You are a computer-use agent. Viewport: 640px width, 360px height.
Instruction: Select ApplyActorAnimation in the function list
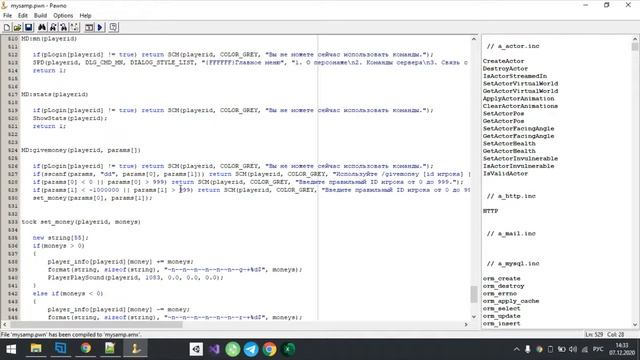[518, 98]
